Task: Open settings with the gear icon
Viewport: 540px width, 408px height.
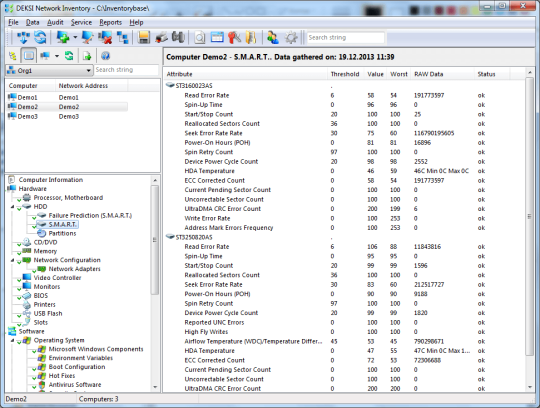Action: point(291,37)
